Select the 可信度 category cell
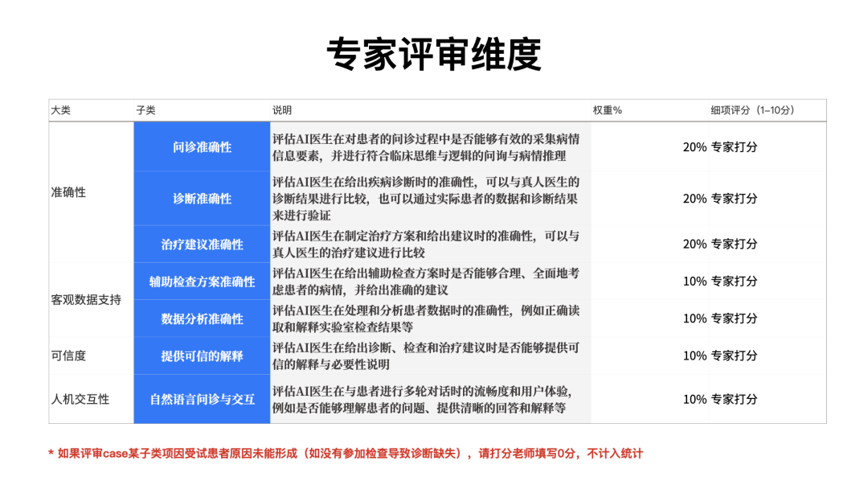 point(68,356)
